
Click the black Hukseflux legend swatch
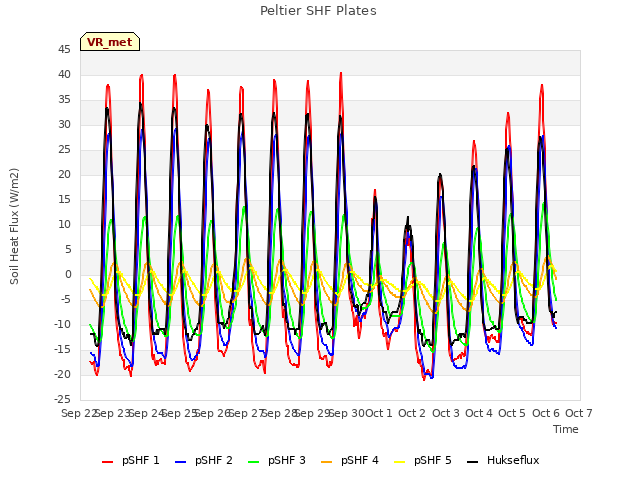[x=473, y=462]
